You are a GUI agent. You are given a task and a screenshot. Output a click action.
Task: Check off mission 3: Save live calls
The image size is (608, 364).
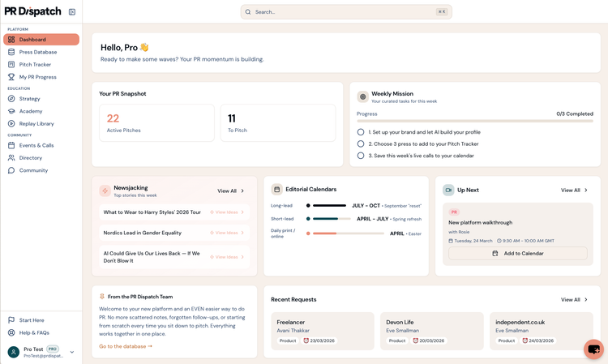point(361,156)
